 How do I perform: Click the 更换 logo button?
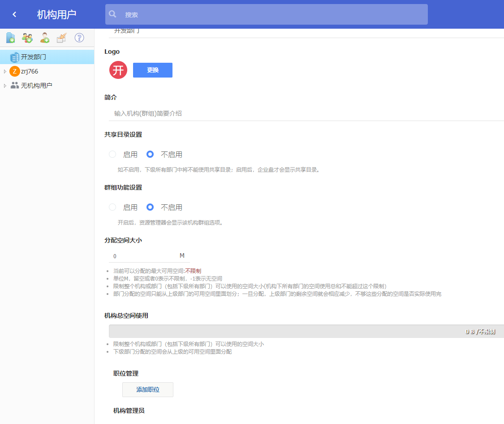point(153,70)
